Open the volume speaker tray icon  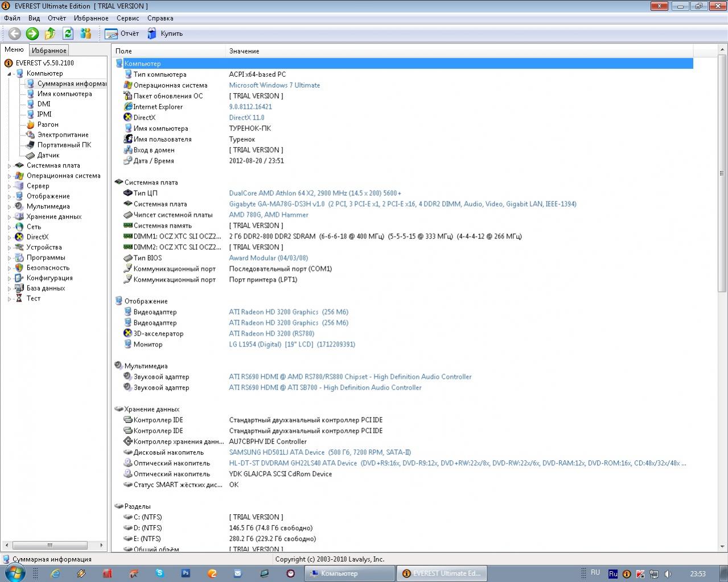click(x=668, y=574)
